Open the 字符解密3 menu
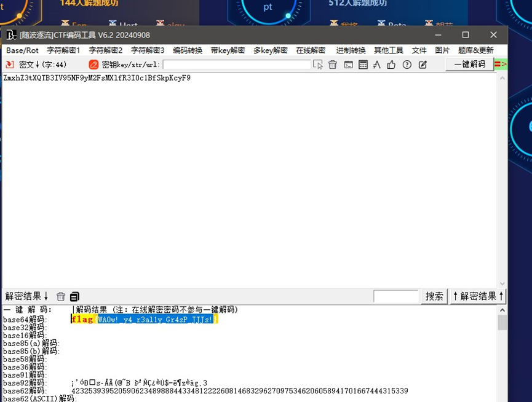 148,50
